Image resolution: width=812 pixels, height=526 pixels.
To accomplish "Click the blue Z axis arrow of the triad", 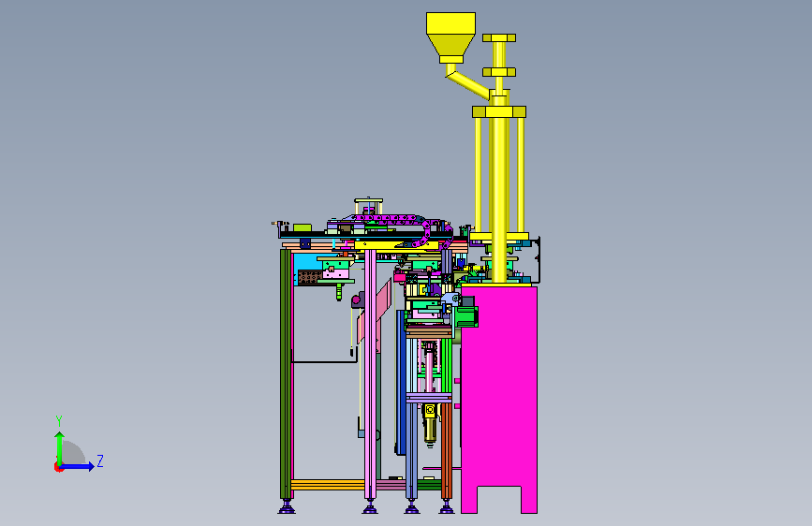I will pyautogui.click(x=78, y=466).
